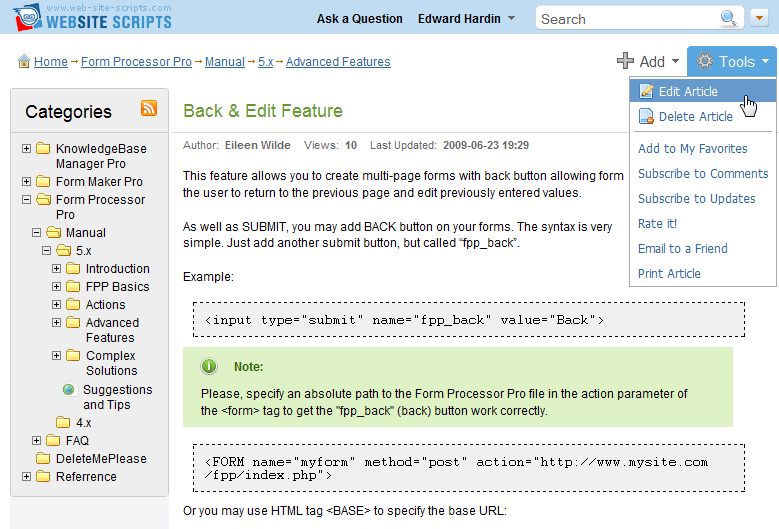
Task: Click the green info icon beside Note
Action: click(209, 366)
